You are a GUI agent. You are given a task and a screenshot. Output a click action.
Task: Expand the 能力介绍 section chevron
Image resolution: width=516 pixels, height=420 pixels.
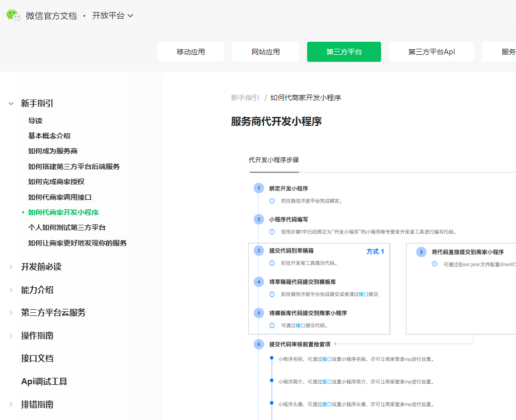point(11,290)
